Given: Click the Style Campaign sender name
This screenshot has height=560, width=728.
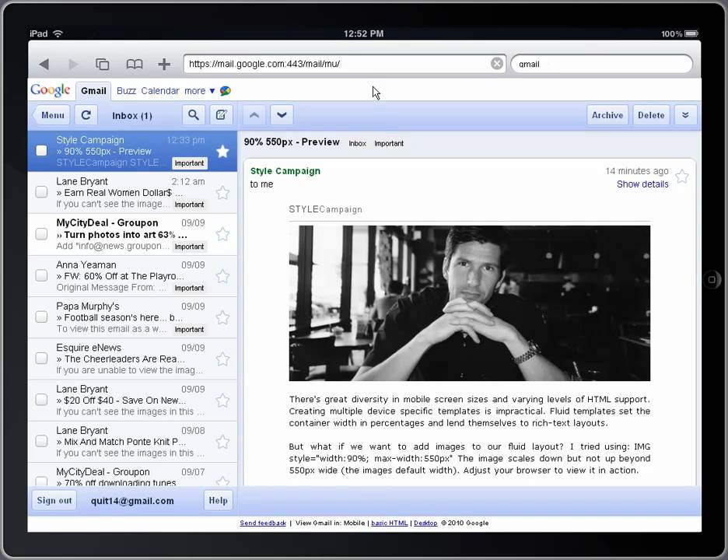Looking at the screenshot, I should coord(285,171).
